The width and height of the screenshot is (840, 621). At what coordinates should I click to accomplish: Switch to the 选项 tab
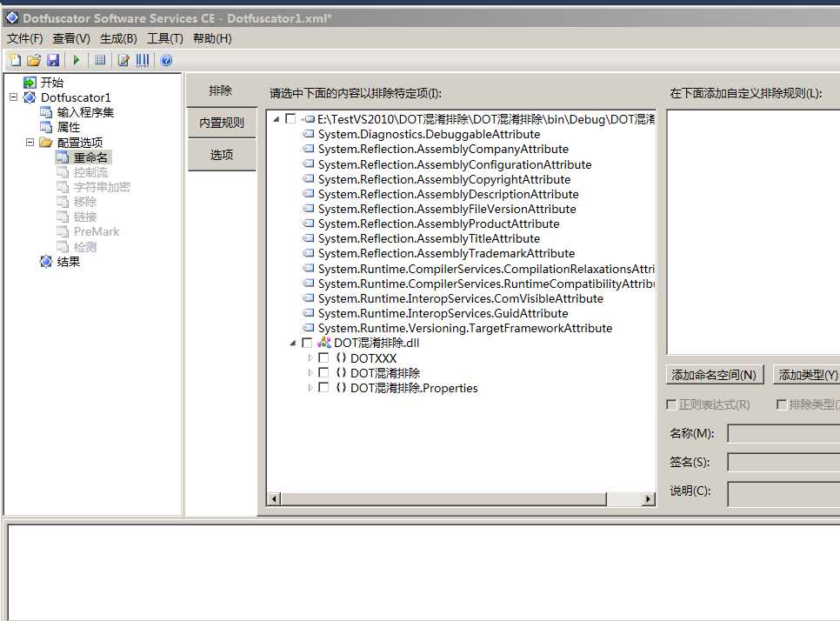pos(221,155)
